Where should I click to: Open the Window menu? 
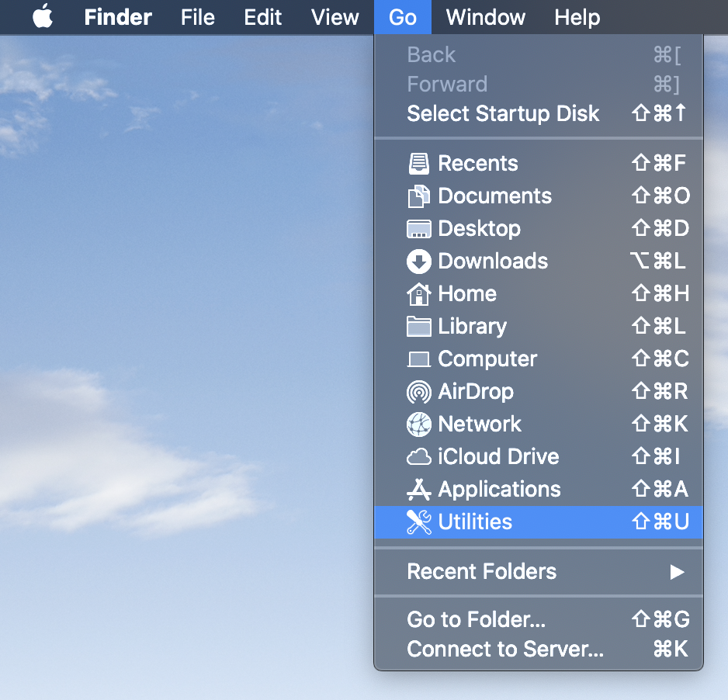click(485, 17)
